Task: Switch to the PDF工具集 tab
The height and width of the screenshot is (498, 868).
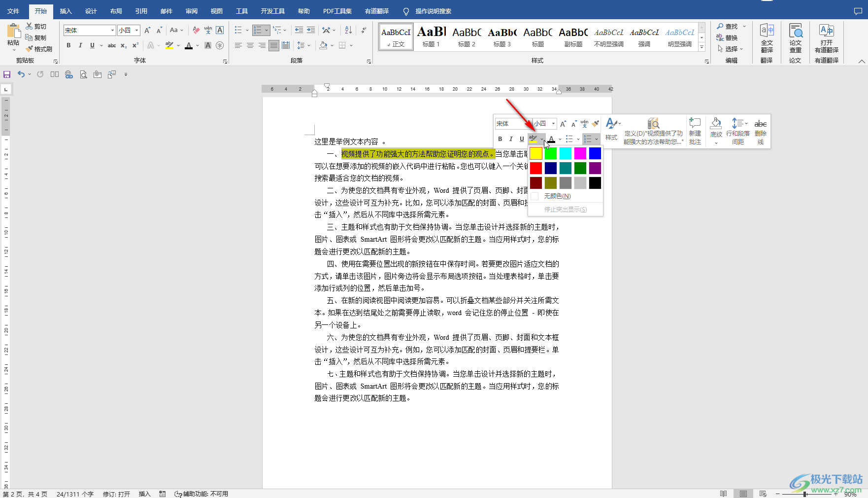Action: pyautogui.click(x=337, y=11)
